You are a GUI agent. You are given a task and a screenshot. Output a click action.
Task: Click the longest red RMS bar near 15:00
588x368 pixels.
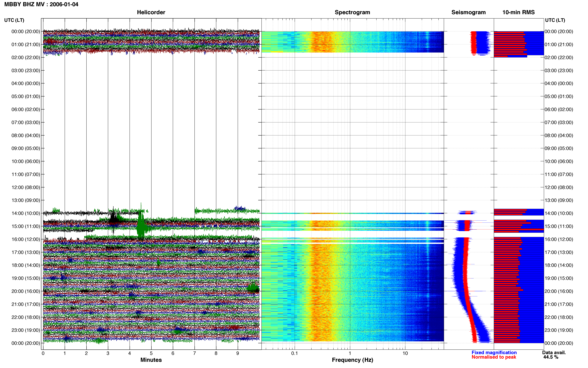click(519, 229)
